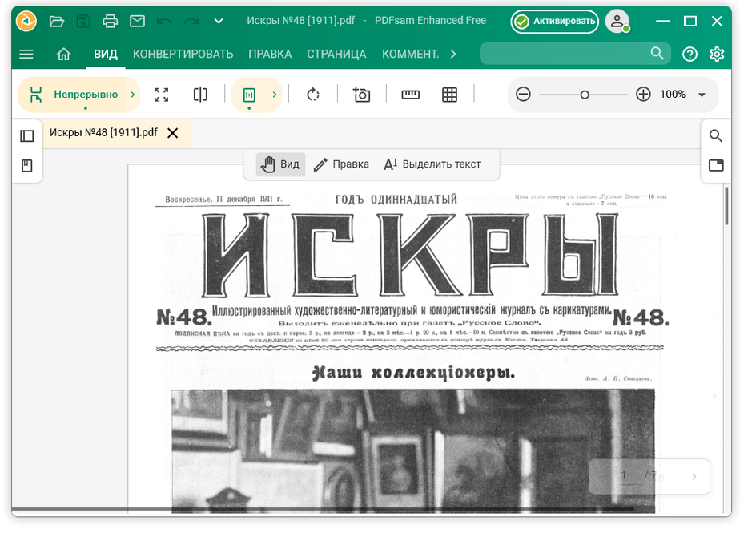Open settings gear icon
The image size is (756, 533).
717,54
